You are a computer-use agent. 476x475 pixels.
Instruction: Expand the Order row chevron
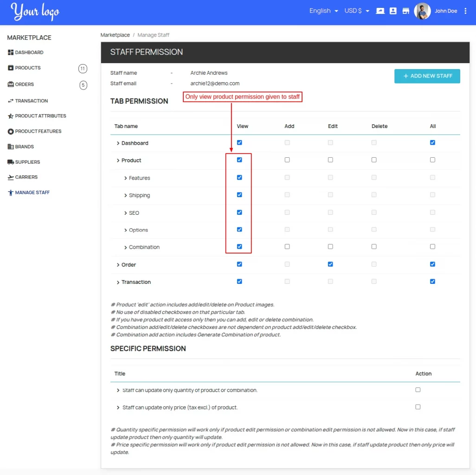point(118,265)
